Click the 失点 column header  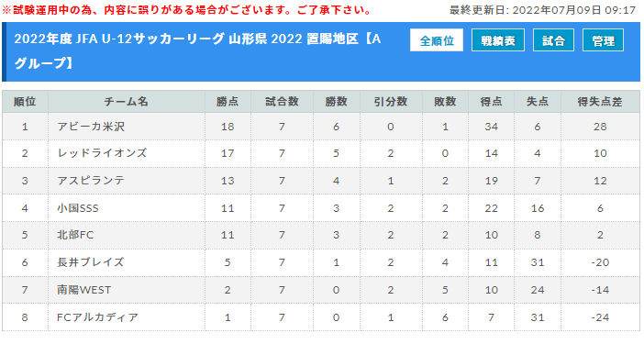click(x=538, y=102)
